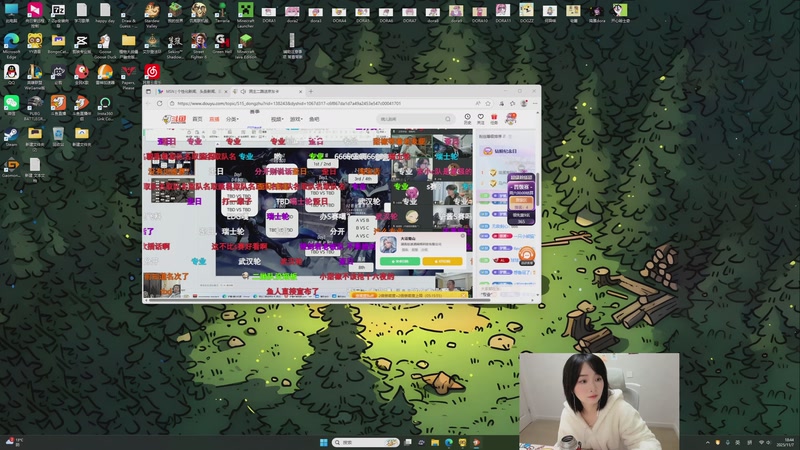Viewport: 800px width, 450px height.
Task: Open the DOGZZ image file
Action: pyautogui.click(x=526, y=14)
